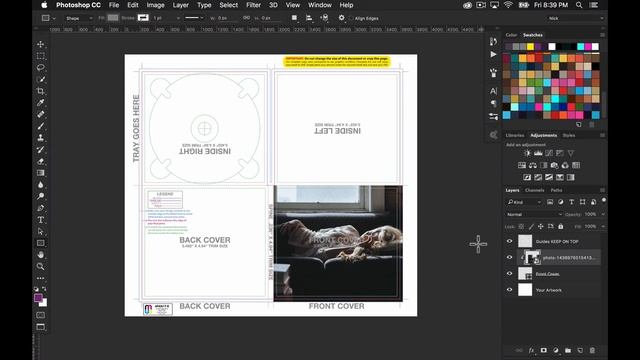Enable the Align Edges checkbox
The width and height of the screenshot is (640, 360).
(351, 18)
